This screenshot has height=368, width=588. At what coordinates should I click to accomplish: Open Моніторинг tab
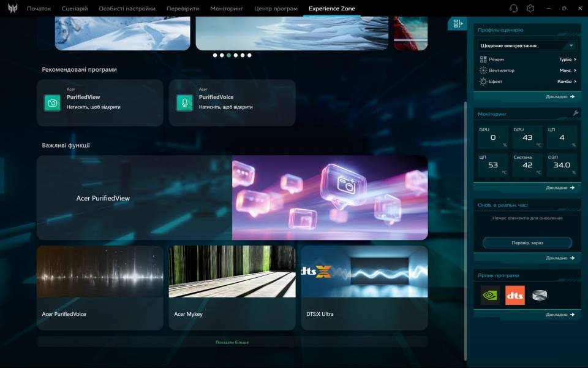[227, 8]
